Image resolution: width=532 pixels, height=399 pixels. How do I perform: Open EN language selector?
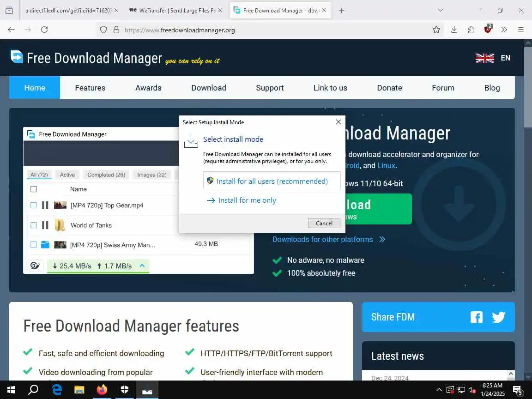coord(506,58)
